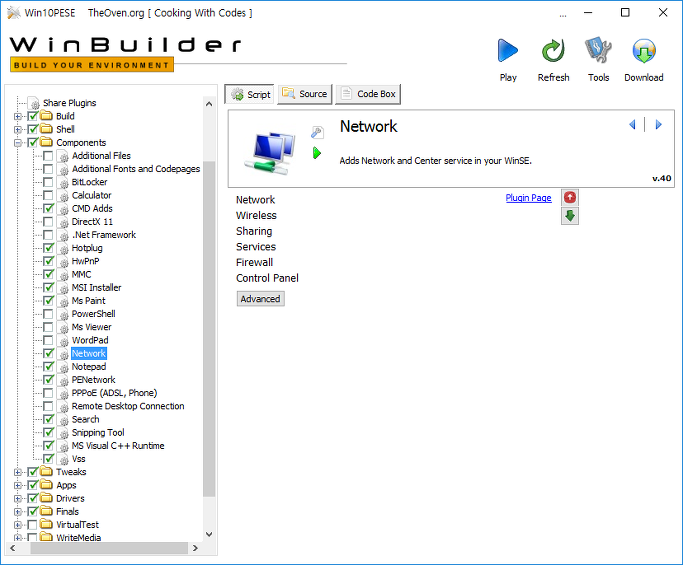Click the key edit icon beside Network logo
Viewport: 683px width, 565px height.
(317, 132)
